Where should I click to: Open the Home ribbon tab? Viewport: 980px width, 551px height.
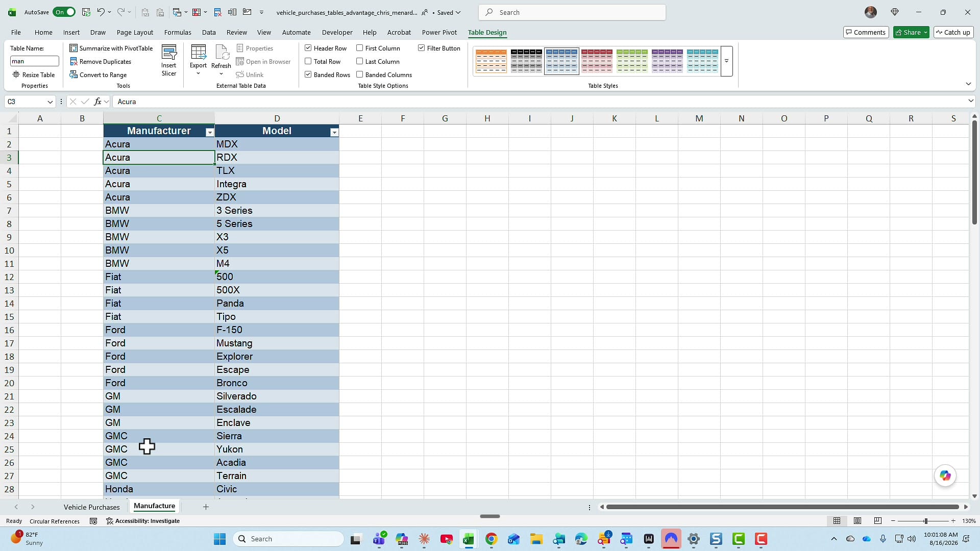pos(43,32)
